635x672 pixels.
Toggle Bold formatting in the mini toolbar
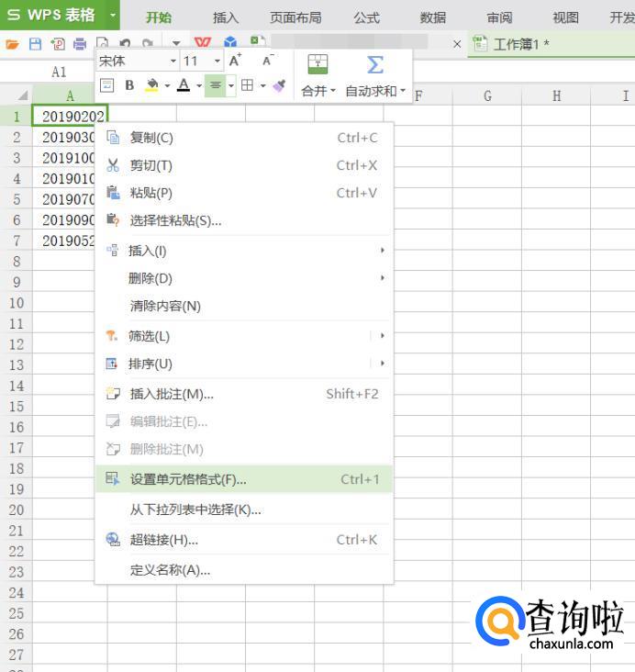129,85
